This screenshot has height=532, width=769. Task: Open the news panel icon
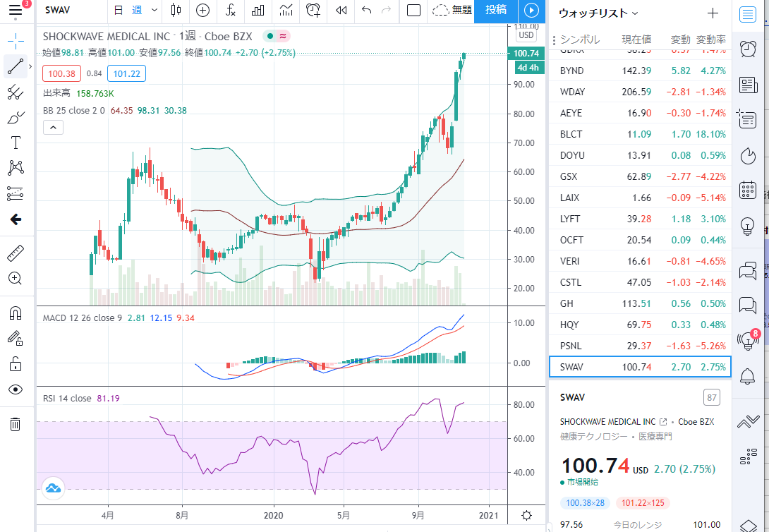click(748, 85)
